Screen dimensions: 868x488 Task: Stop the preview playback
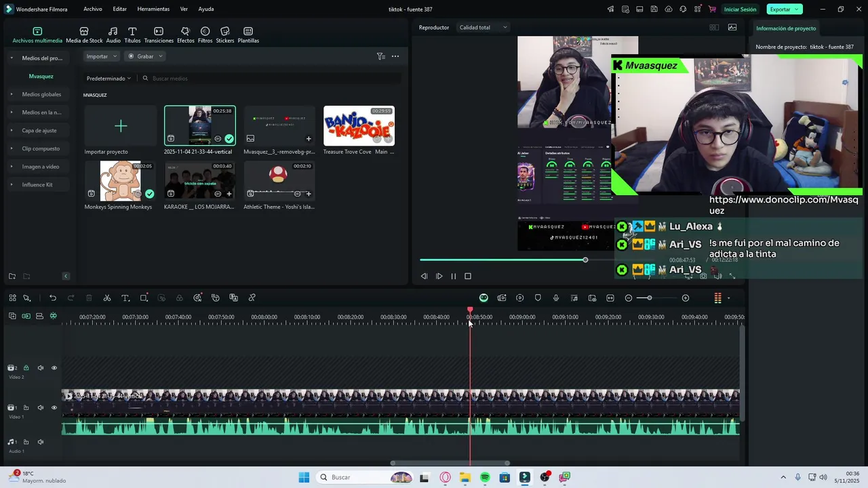468,277
